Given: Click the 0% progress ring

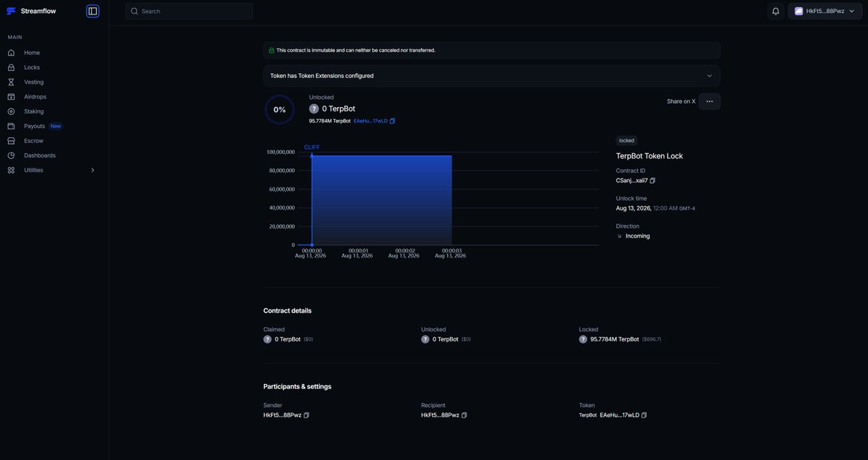Looking at the screenshot, I should [279, 110].
